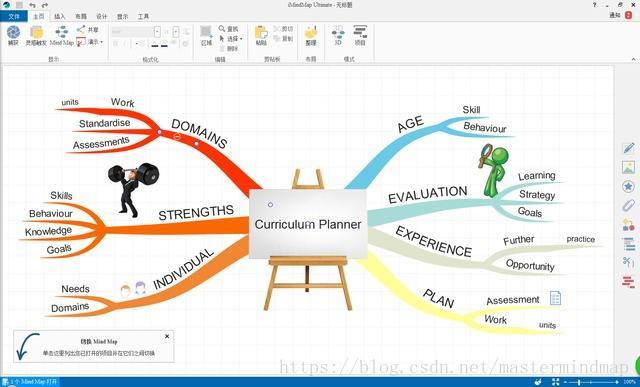The image size is (640, 387).
Task: Select the PLAN branch label
Action: (438, 298)
